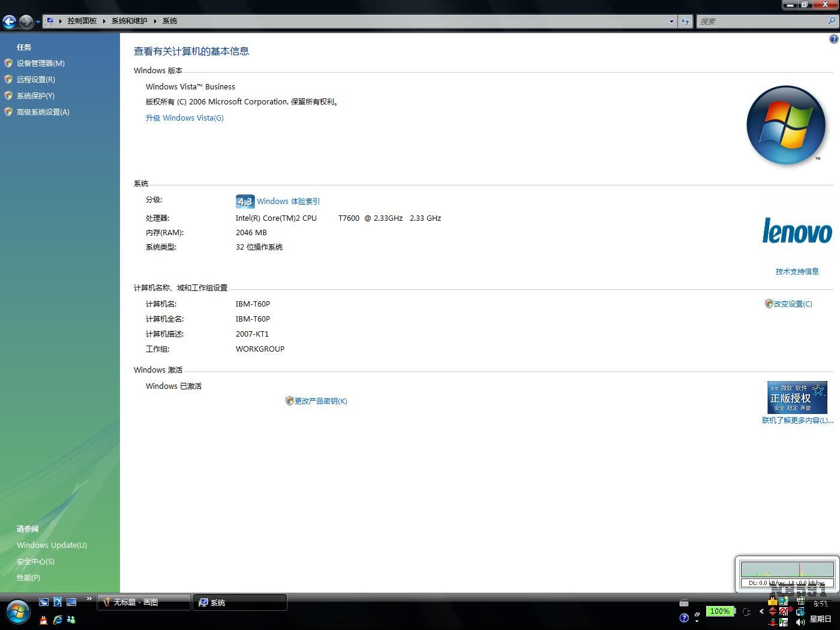
Task: Click the 改变设置(C) link
Action: [793, 304]
